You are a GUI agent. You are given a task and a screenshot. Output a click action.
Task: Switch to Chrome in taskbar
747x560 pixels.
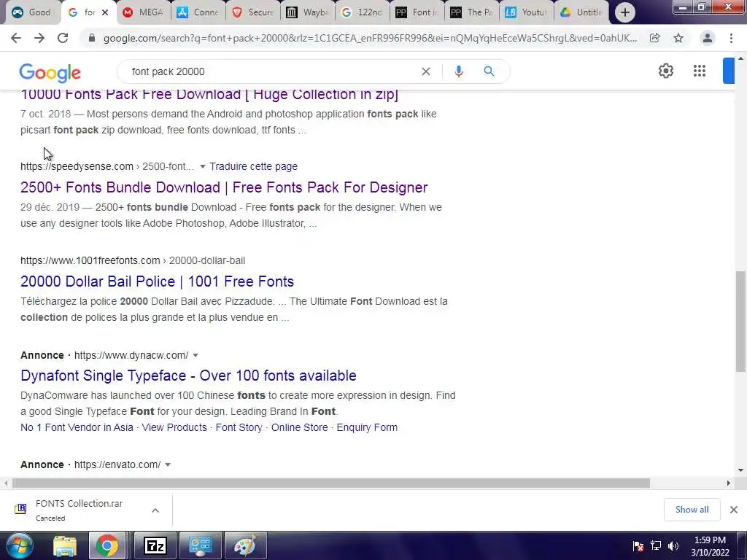point(107,546)
